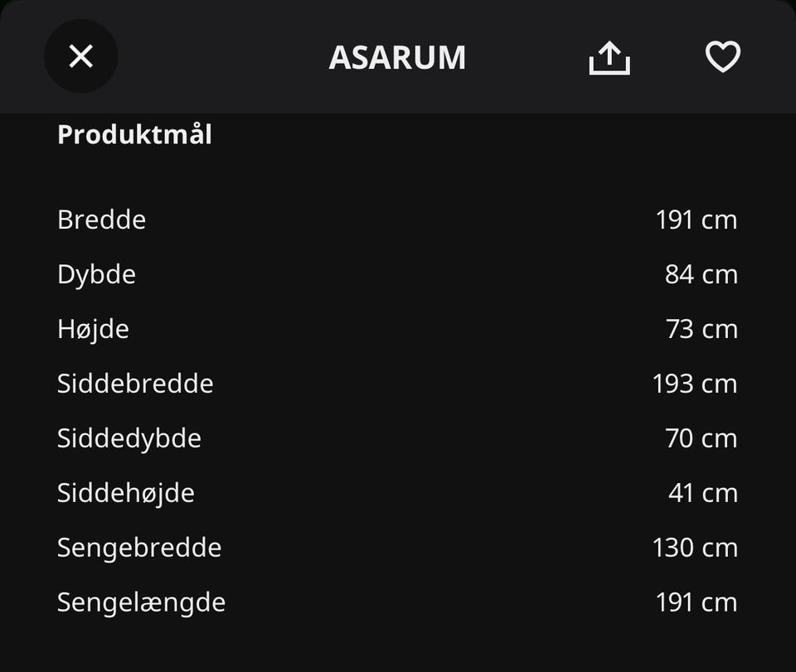Image resolution: width=796 pixels, height=672 pixels.
Task: Select the 70 cm seat depth value
Action: pyautogui.click(x=701, y=438)
